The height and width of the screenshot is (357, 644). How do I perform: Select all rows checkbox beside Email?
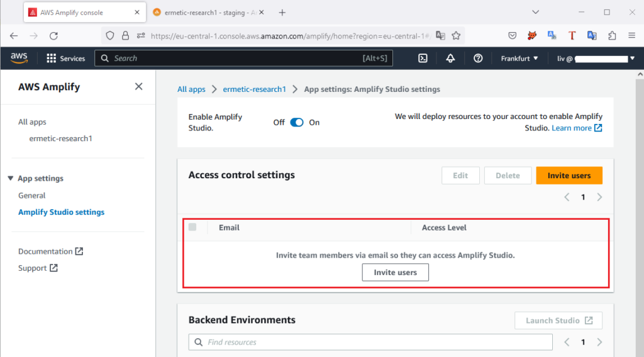click(192, 227)
